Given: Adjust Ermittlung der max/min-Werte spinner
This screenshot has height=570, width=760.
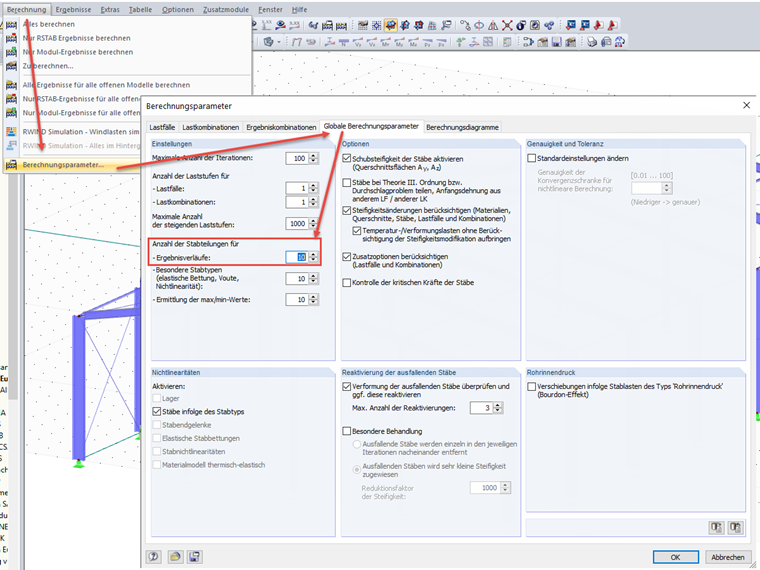Looking at the screenshot, I should [314, 300].
